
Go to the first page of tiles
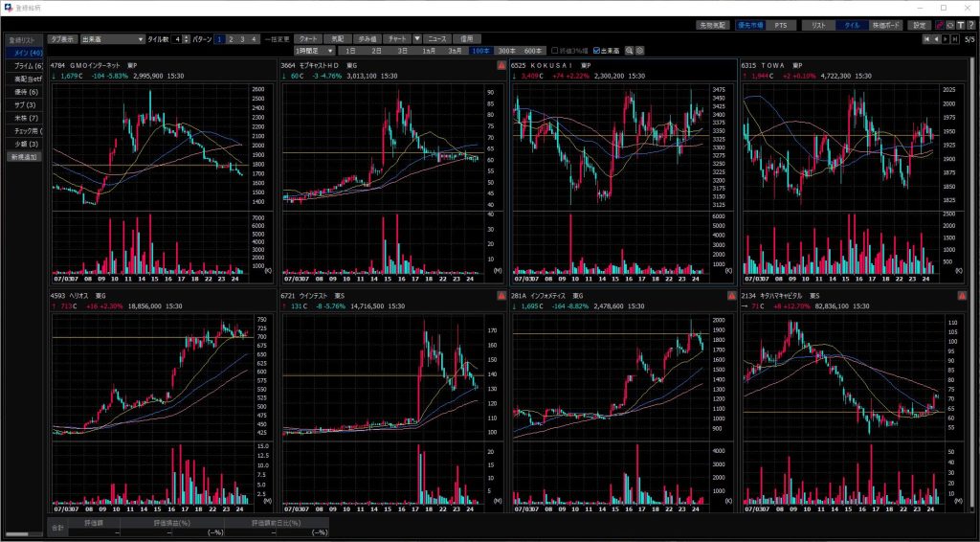point(925,39)
